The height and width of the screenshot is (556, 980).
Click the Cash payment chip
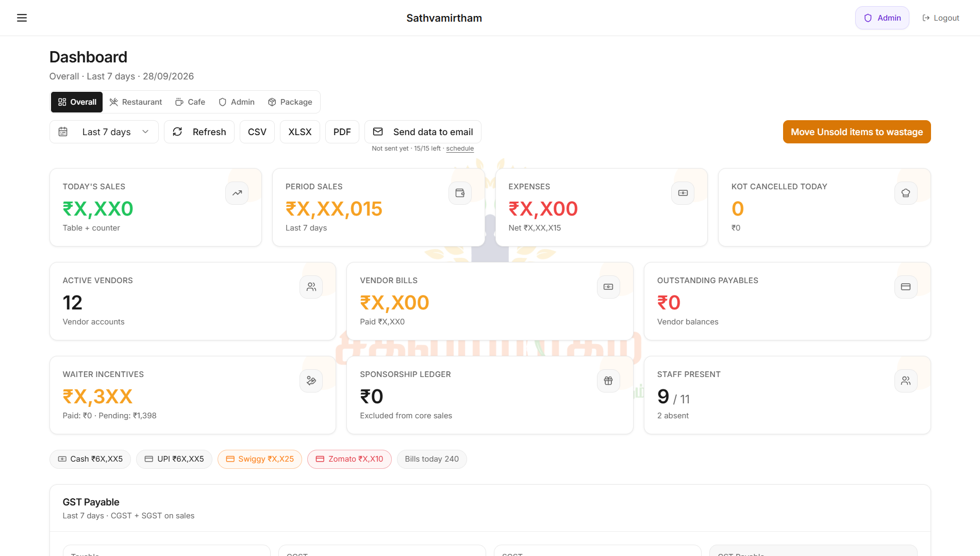pos(90,459)
